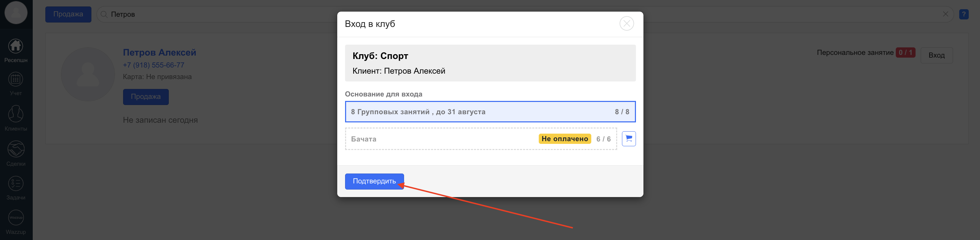
Task: Click the cart icon next to Бачата
Action: 628,138
